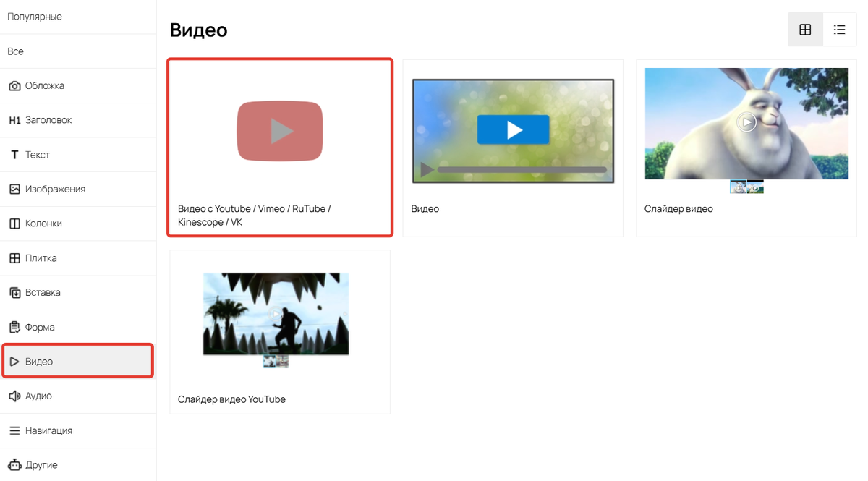Click the 'Видео с Youtube / Vimeo / RuTube' caption
The image size is (868, 481).
click(x=255, y=216)
